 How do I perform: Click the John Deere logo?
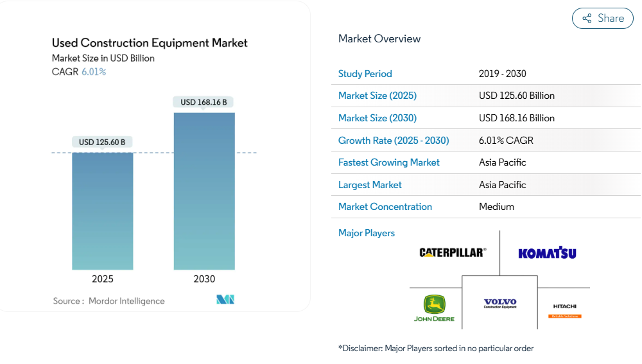click(x=434, y=308)
